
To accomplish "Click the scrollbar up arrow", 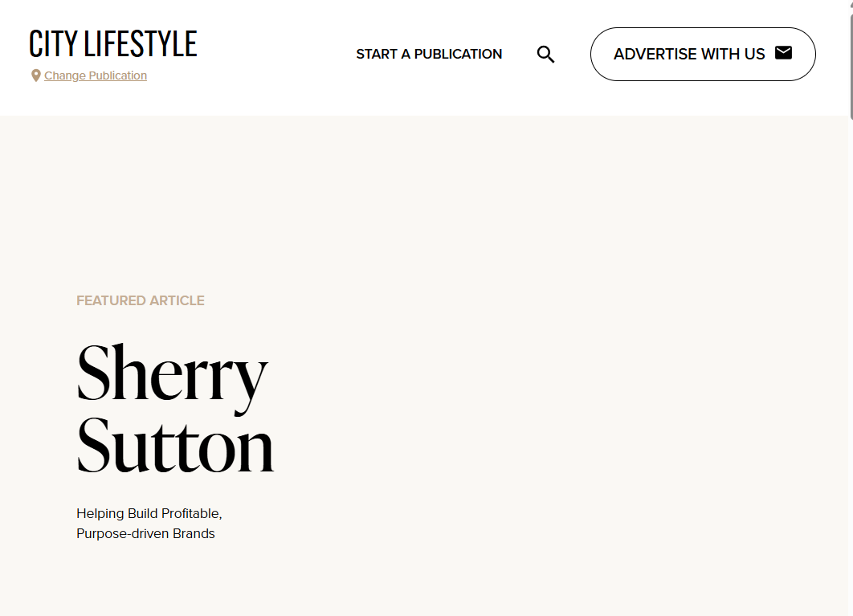I will (x=850, y=3).
